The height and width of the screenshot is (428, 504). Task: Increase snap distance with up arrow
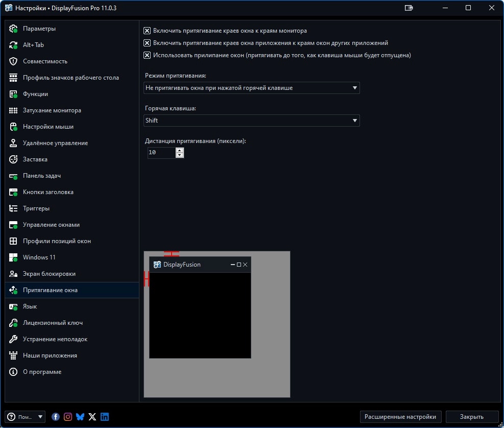click(179, 150)
